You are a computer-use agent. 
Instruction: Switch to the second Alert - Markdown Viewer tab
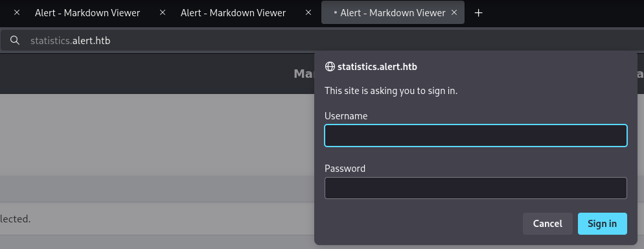(233, 13)
